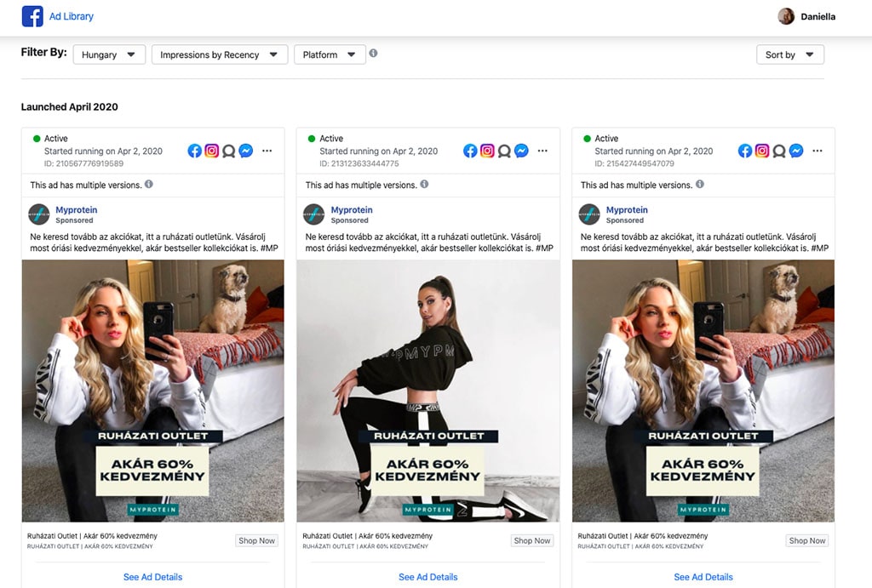Click Audience Network icon on ad 215427449547079
The width and height of the screenshot is (872, 588).
[779, 151]
